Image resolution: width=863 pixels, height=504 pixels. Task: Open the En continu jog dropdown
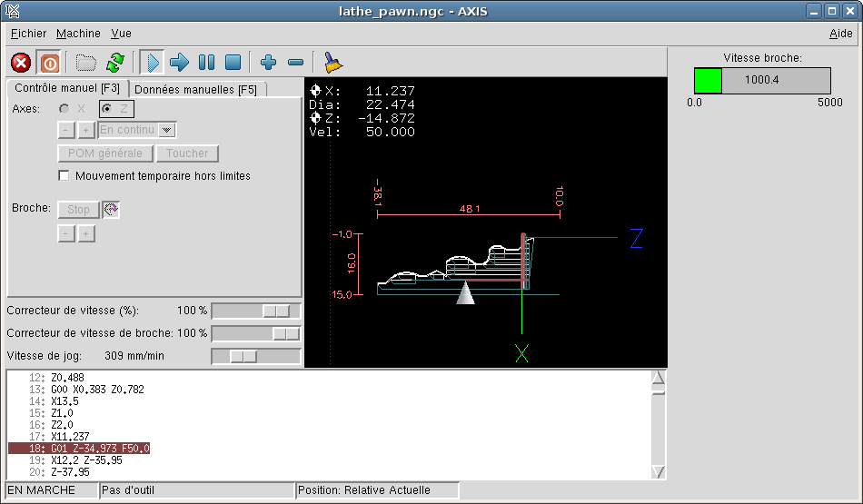(166, 130)
